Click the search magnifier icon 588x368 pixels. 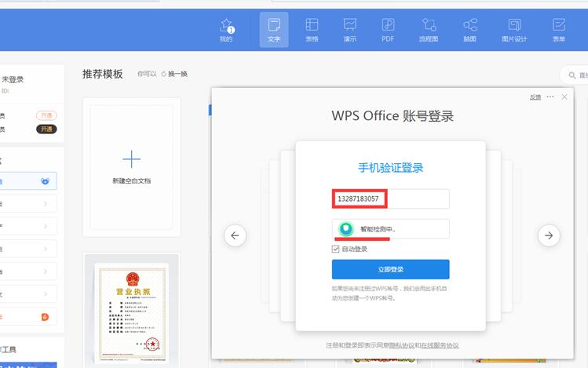pos(572,75)
